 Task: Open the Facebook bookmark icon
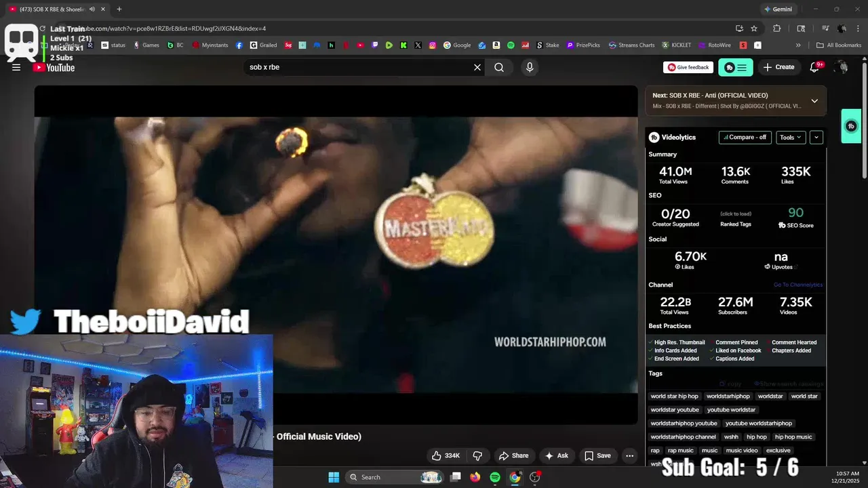(239, 45)
